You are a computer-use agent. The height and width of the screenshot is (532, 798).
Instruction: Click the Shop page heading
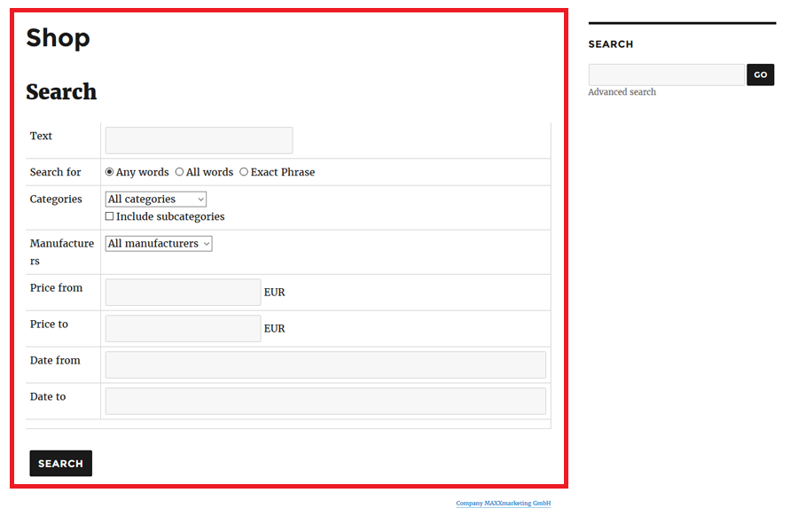[x=59, y=38]
